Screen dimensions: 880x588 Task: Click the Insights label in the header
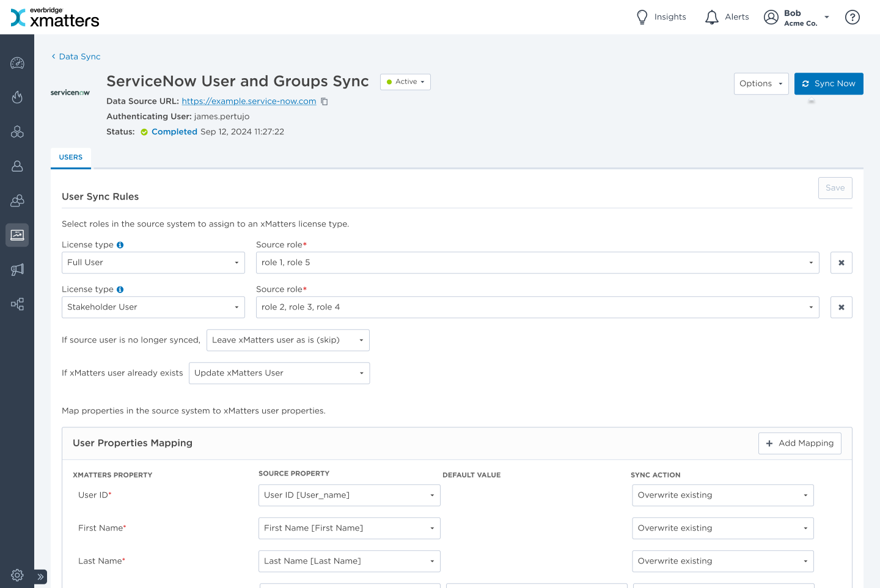[x=670, y=17]
